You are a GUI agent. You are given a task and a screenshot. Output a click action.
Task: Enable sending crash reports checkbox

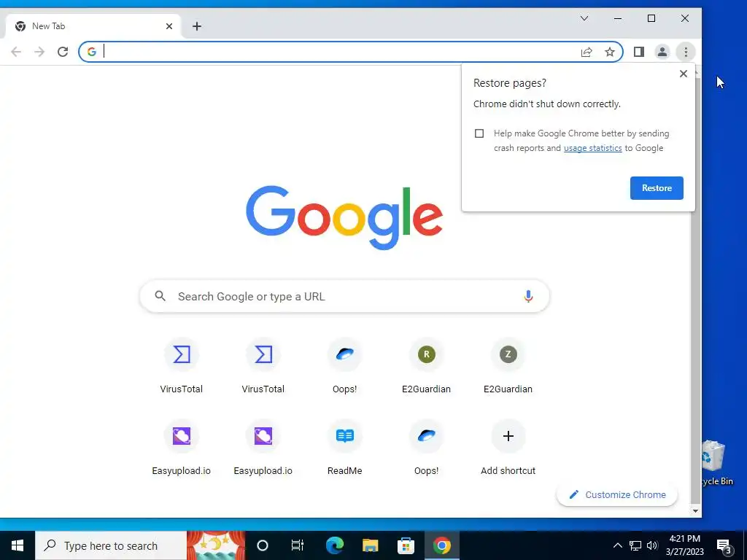click(479, 133)
